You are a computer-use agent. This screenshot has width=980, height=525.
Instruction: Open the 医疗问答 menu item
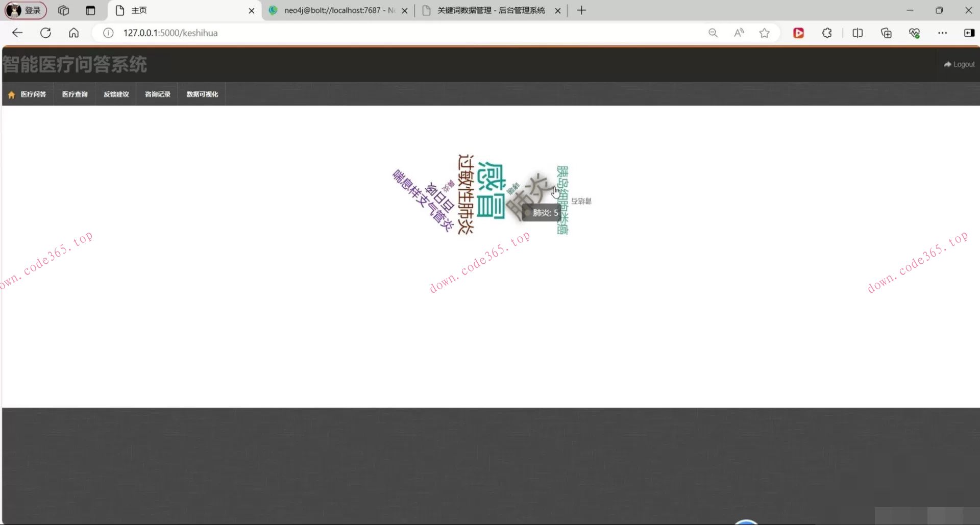click(28, 94)
